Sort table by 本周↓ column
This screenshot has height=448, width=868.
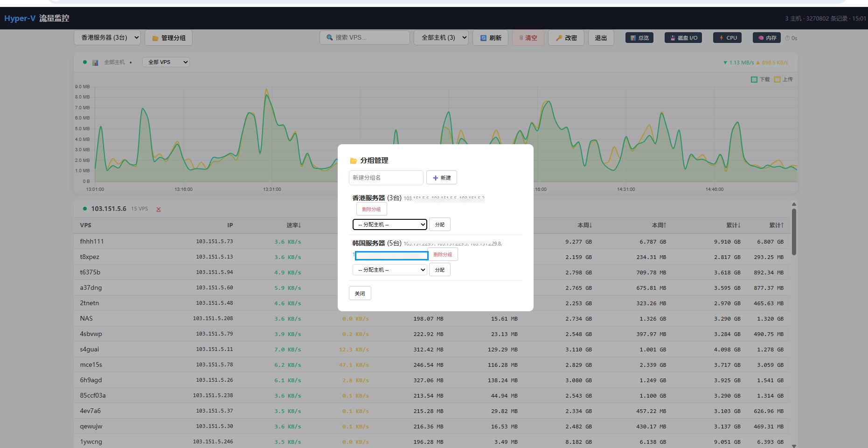point(584,225)
